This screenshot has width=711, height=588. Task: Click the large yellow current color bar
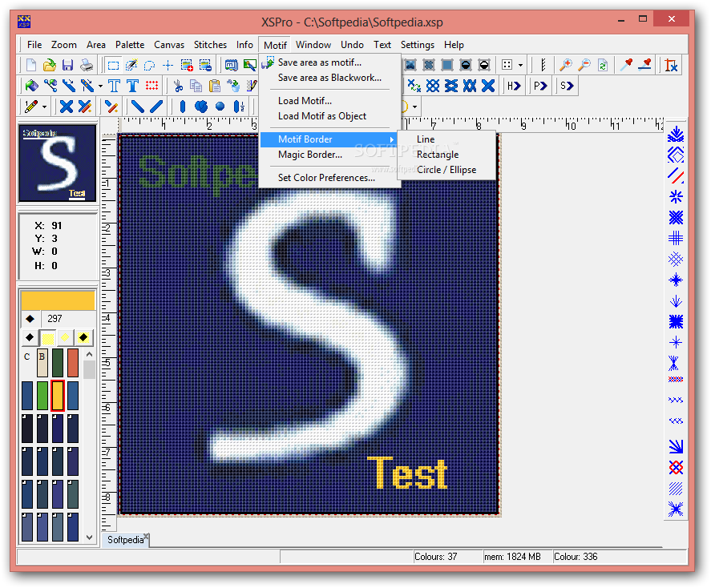[58, 300]
